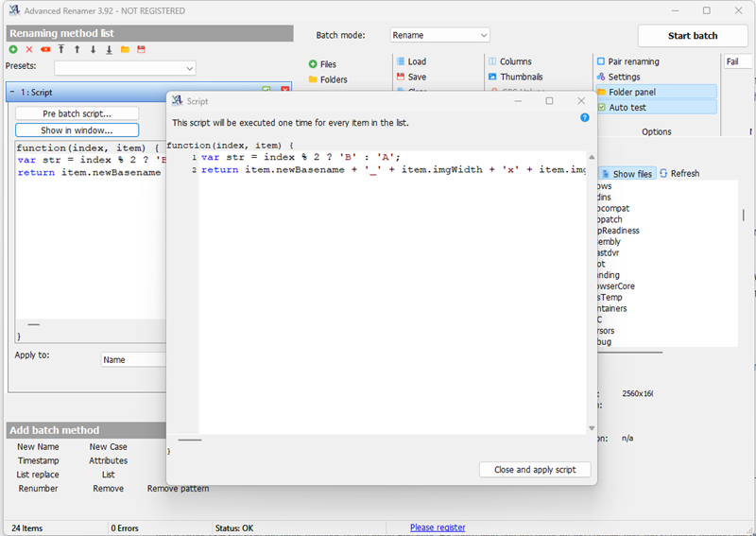Screen dimensions: 756x536
Task: Open the Batch mode Rename dropdown
Action: [440, 35]
